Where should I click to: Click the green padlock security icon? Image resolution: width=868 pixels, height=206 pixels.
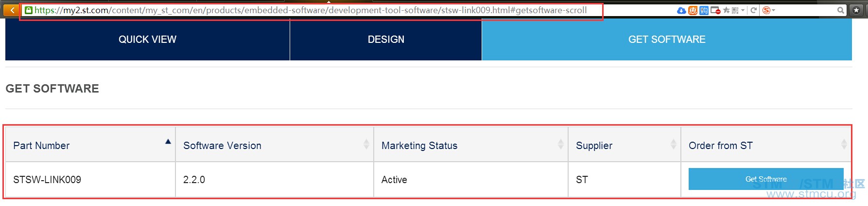[x=29, y=10]
